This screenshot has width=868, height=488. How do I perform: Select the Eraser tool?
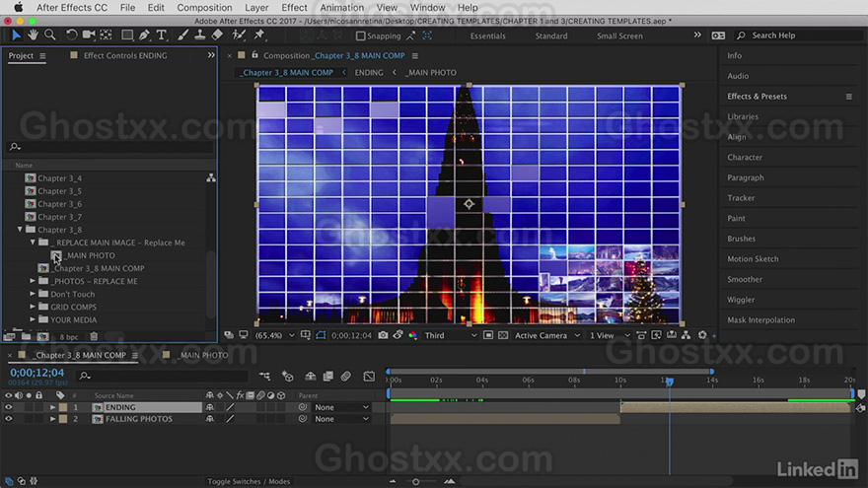pyautogui.click(x=217, y=35)
